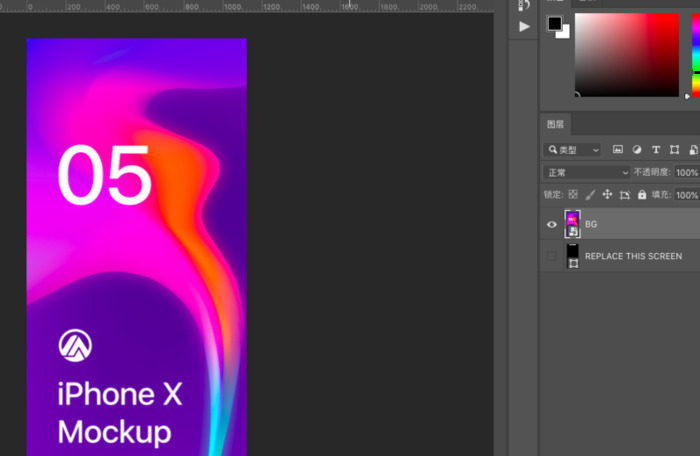Click the lock position move icon
The image size is (700, 456).
607,195
